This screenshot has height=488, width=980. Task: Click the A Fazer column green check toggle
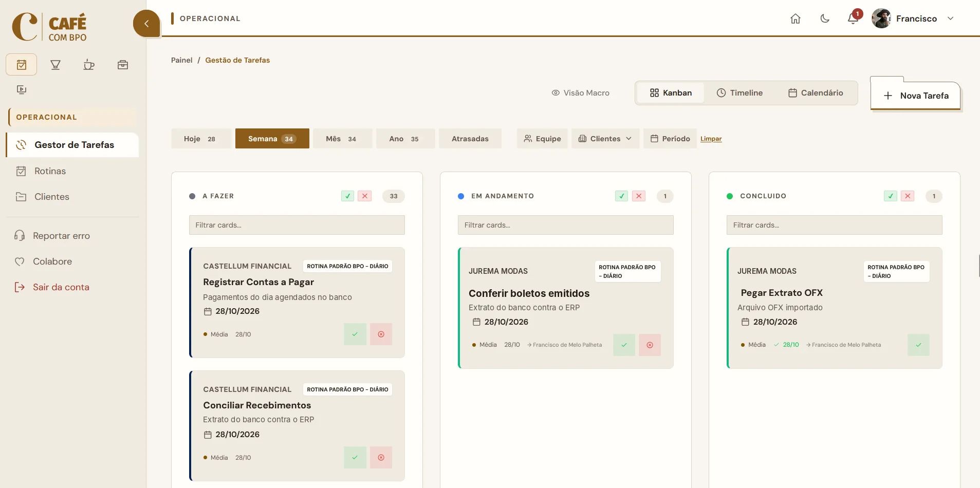click(348, 196)
